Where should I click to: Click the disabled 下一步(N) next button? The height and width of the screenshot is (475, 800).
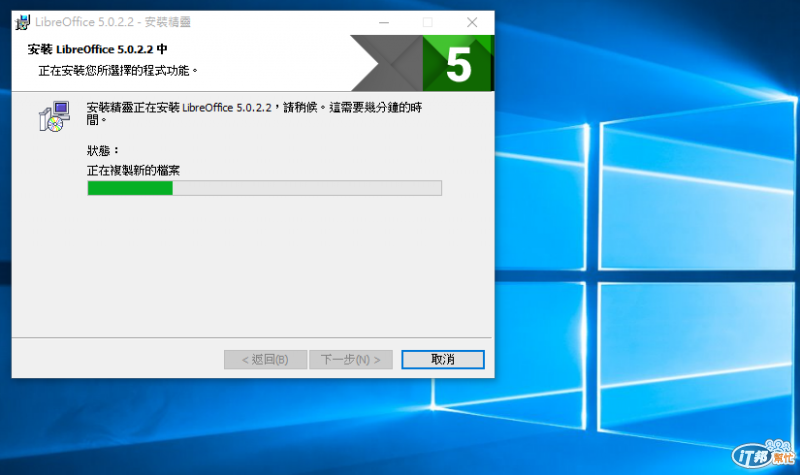[351, 359]
